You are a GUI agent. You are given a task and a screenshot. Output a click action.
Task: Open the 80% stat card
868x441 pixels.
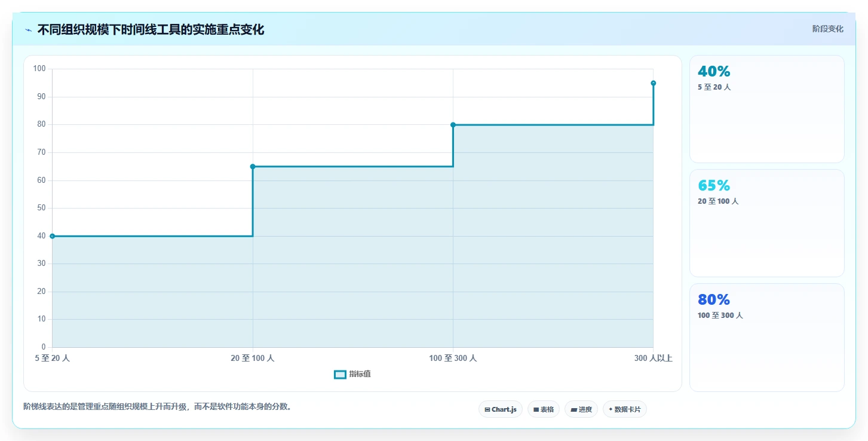point(767,338)
